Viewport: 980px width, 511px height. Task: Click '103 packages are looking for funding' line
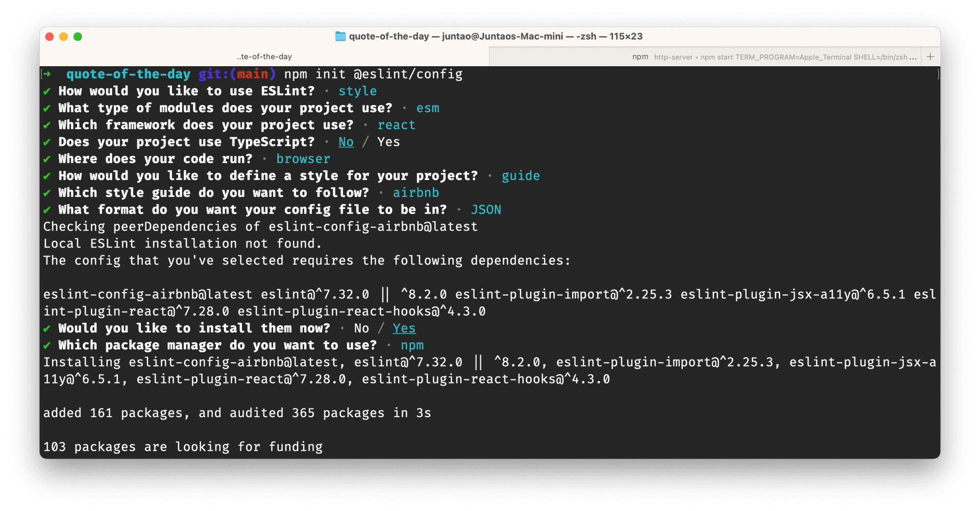(183, 447)
